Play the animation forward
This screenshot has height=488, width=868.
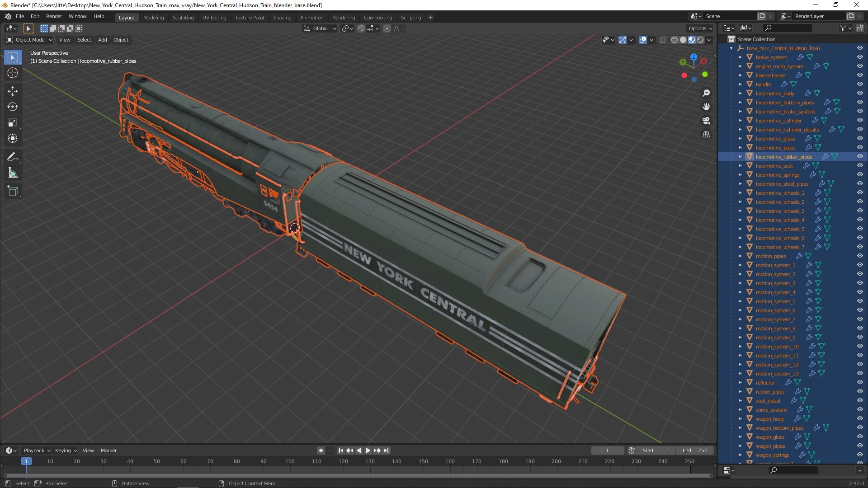point(368,450)
